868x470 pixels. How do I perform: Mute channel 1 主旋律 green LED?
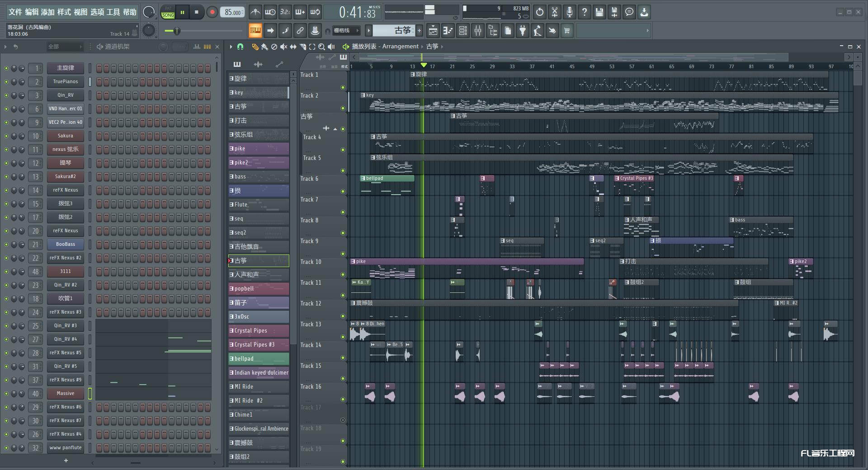pos(6,68)
